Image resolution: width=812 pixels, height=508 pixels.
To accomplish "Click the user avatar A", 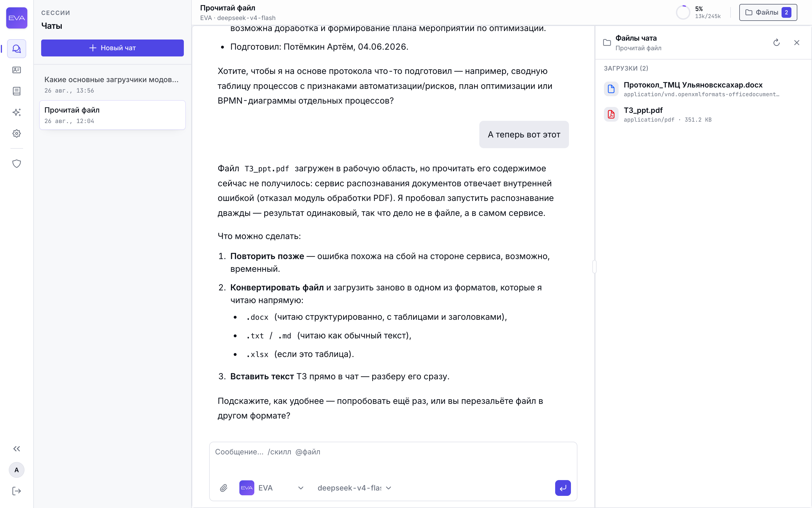I will tap(16, 470).
